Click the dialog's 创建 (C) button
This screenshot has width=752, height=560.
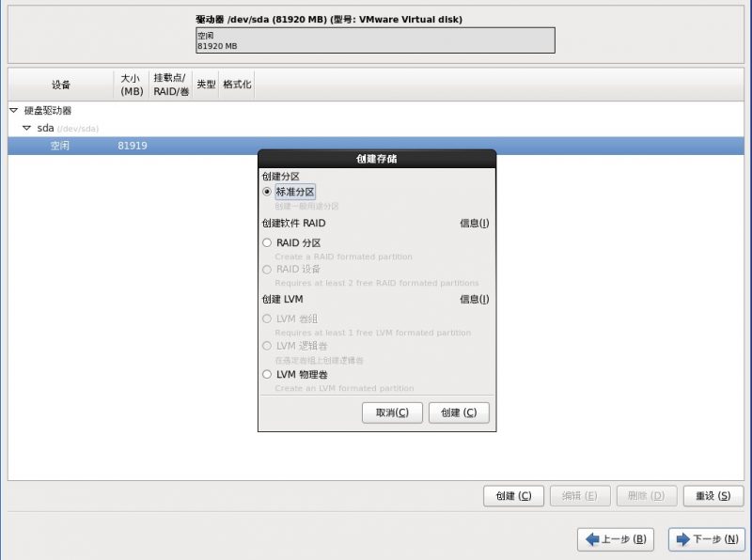point(459,412)
